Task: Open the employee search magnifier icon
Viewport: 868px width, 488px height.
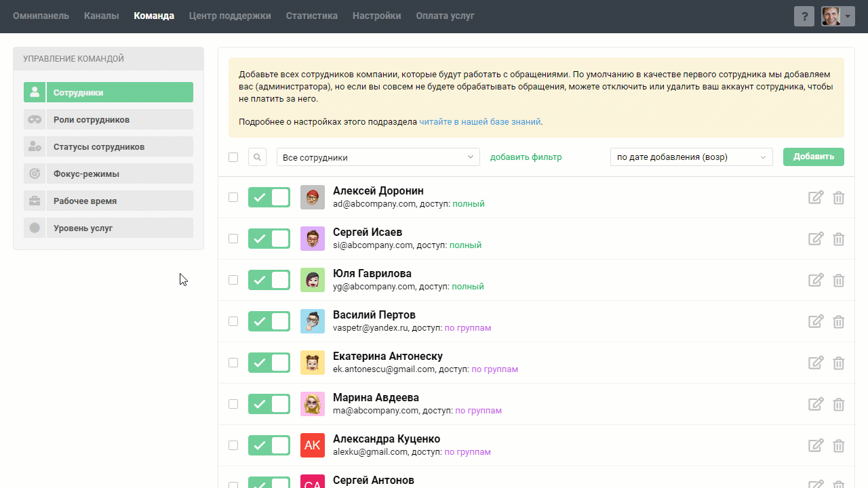Action: click(x=258, y=157)
